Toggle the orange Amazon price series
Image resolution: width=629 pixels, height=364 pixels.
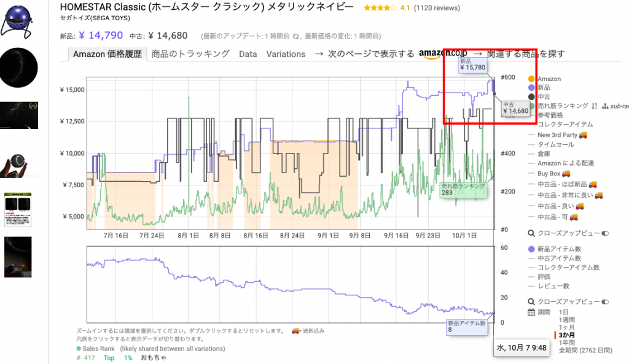(x=532, y=79)
